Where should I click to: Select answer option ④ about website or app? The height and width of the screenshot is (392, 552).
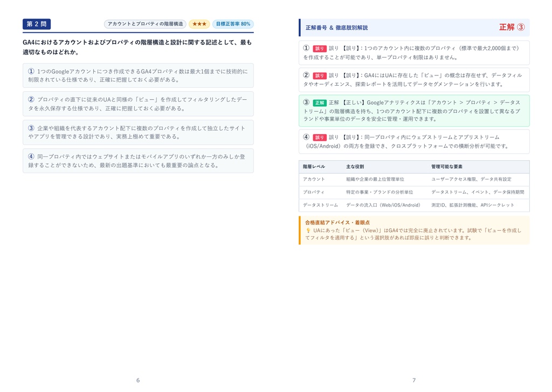point(138,161)
